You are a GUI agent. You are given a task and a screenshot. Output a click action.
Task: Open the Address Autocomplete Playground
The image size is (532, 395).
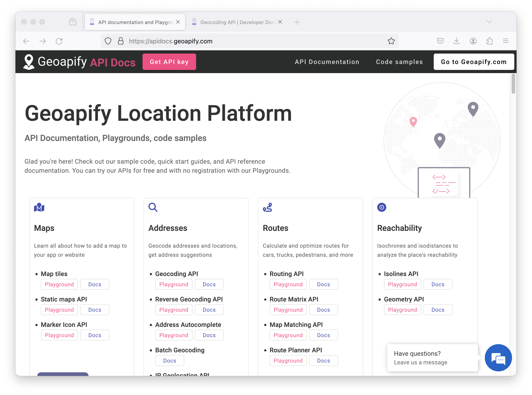click(174, 335)
